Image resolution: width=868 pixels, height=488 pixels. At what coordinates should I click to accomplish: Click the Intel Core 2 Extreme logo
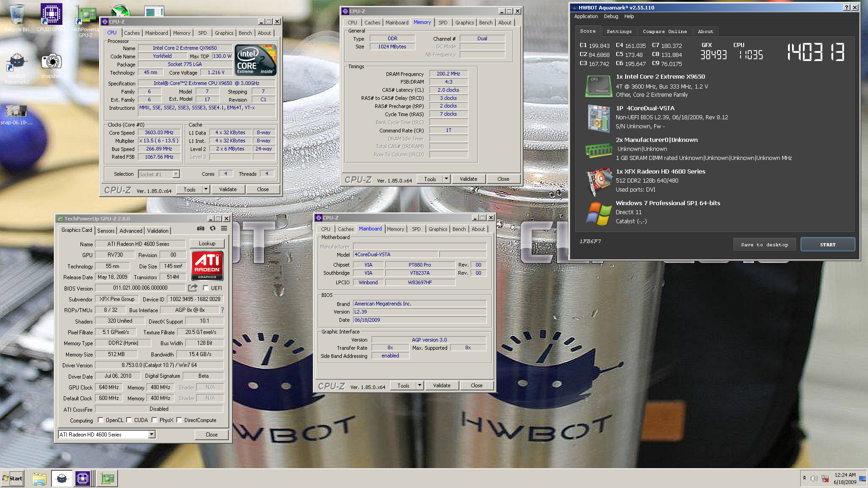tap(255, 60)
